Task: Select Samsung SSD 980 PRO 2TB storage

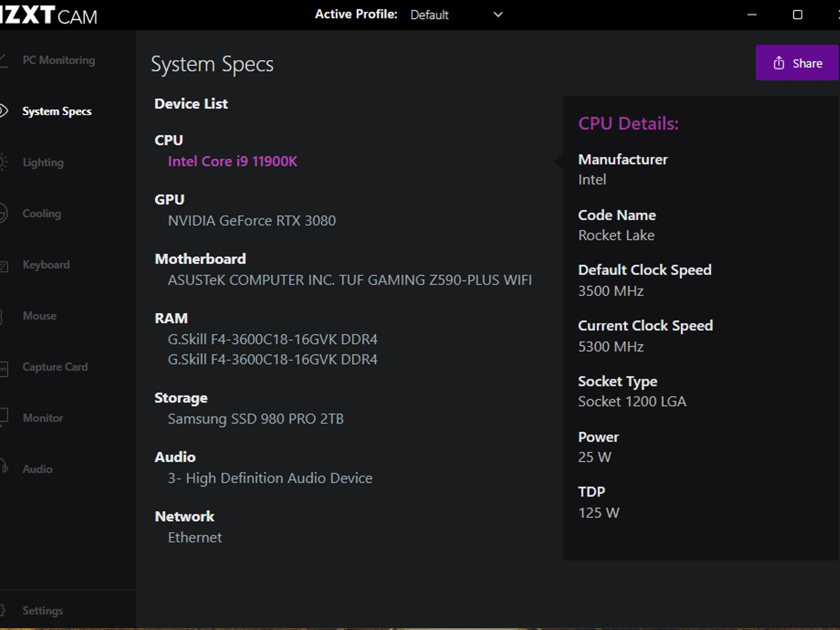Action: click(x=256, y=419)
